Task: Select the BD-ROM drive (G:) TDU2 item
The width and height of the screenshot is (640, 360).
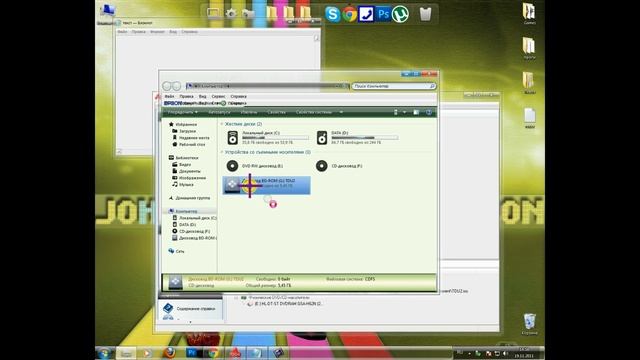Action: point(267,185)
